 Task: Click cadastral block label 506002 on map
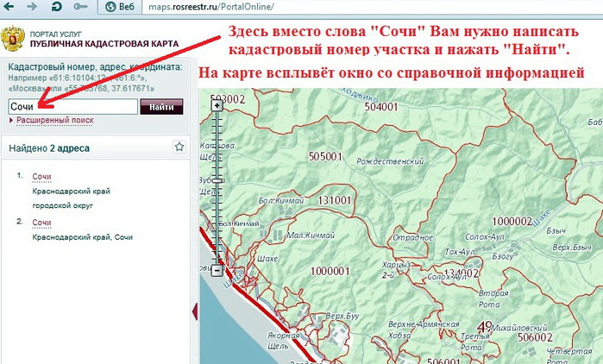coord(535,337)
